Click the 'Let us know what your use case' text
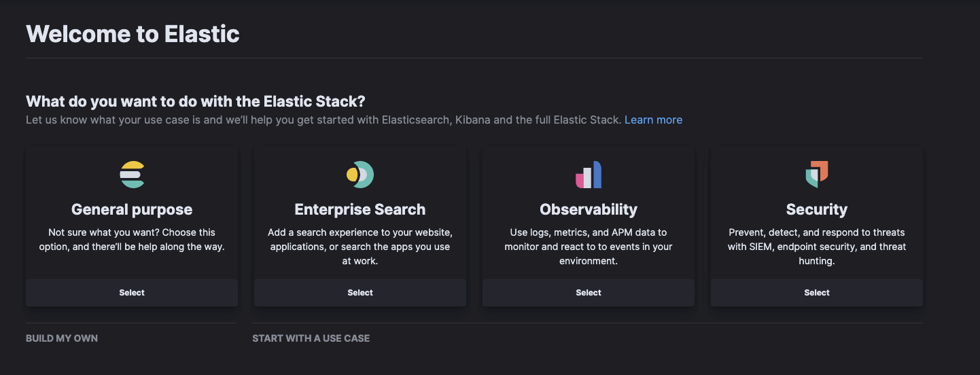The width and height of the screenshot is (980, 375). [x=323, y=120]
